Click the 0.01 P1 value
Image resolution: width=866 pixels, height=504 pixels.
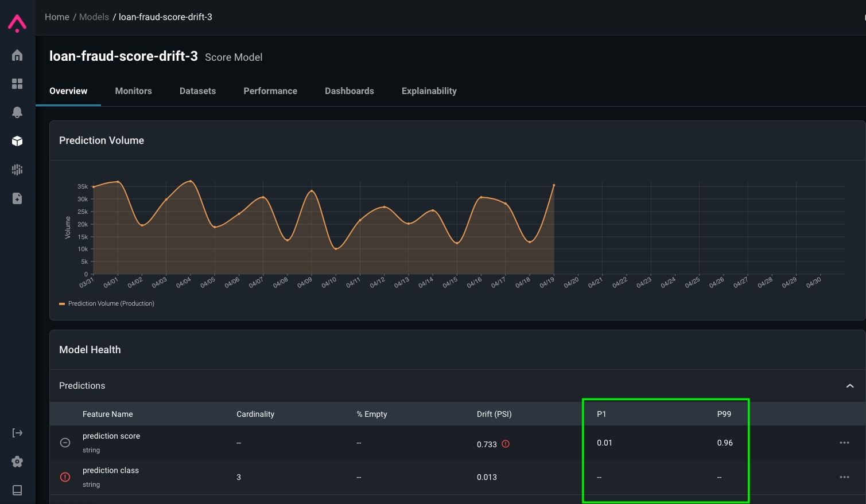click(x=604, y=443)
